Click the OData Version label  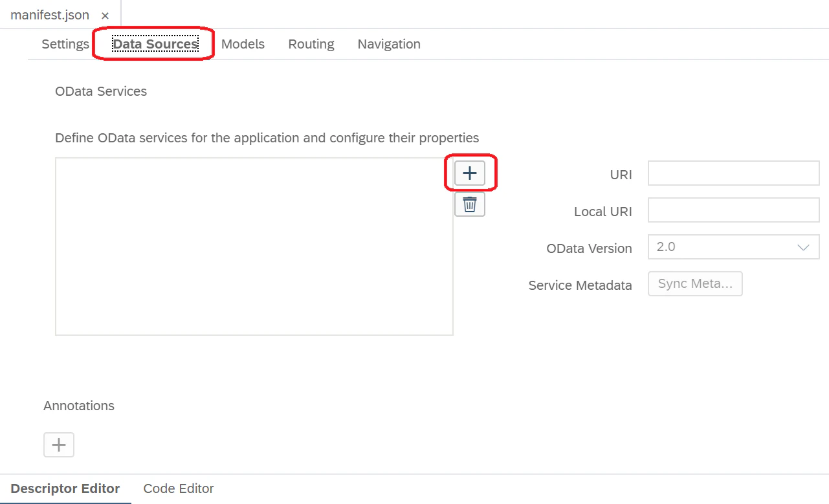point(589,248)
